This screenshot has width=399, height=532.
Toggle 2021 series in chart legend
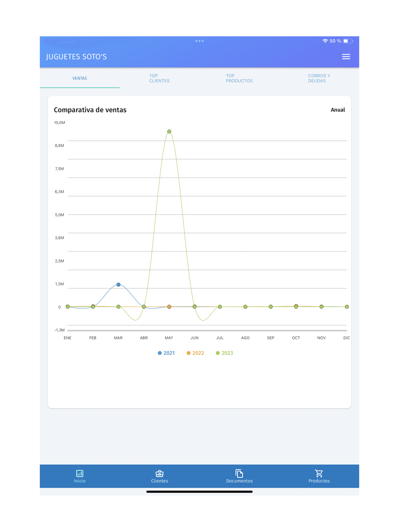166,353
